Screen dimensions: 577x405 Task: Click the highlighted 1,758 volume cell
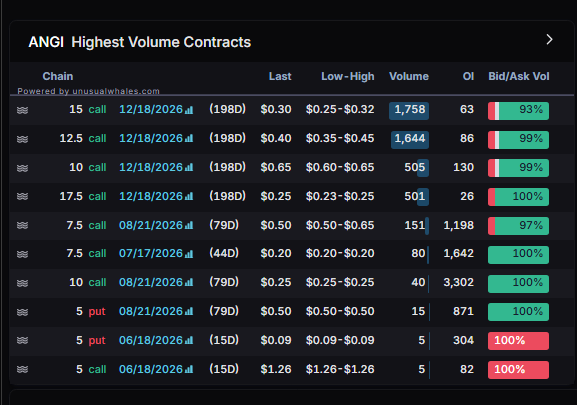[x=409, y=111]
